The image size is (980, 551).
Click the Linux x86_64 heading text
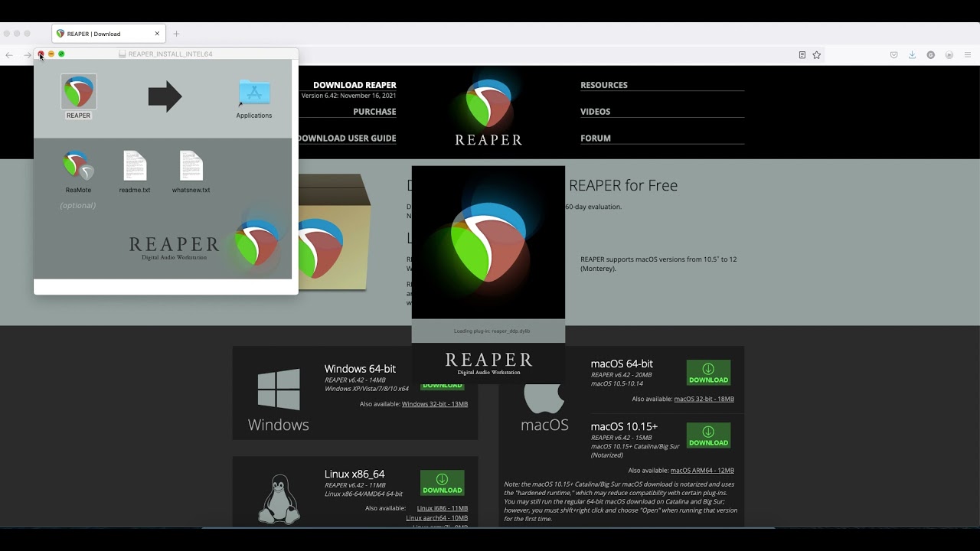354,474
